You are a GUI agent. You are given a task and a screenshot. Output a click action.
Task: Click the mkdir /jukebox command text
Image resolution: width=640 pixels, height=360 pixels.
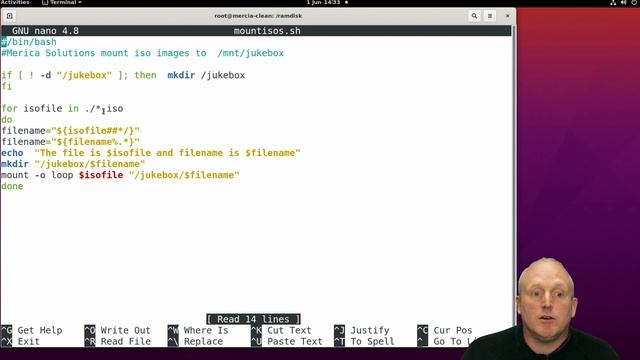tap(206, 76)
